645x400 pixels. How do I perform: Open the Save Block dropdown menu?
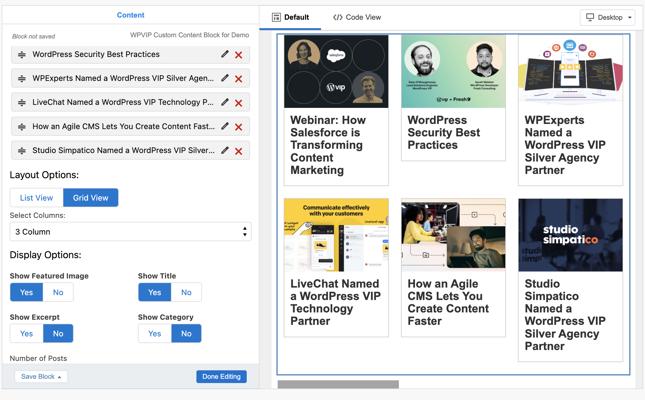point(41,377)
